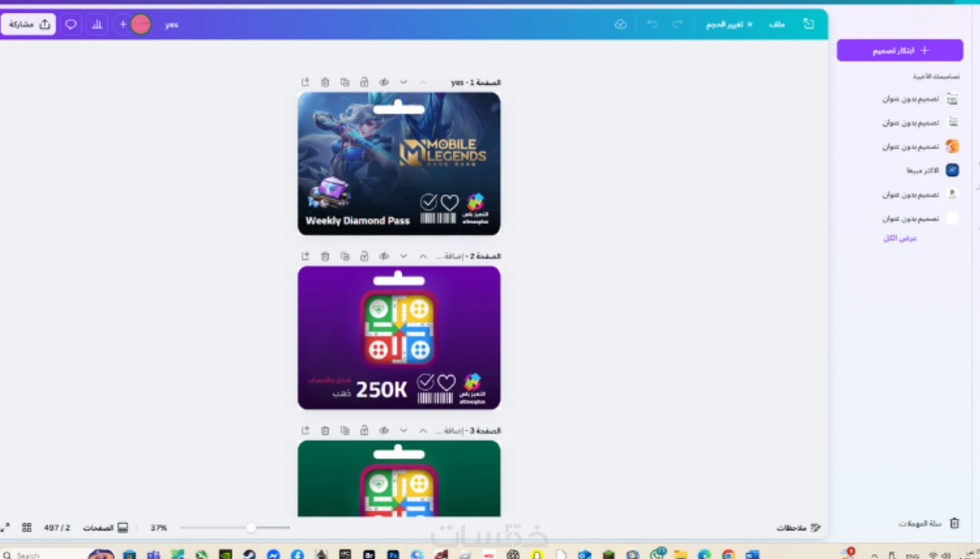Click the duplicate page icon on page 3
980x559 pixels.
click(345, 430)
